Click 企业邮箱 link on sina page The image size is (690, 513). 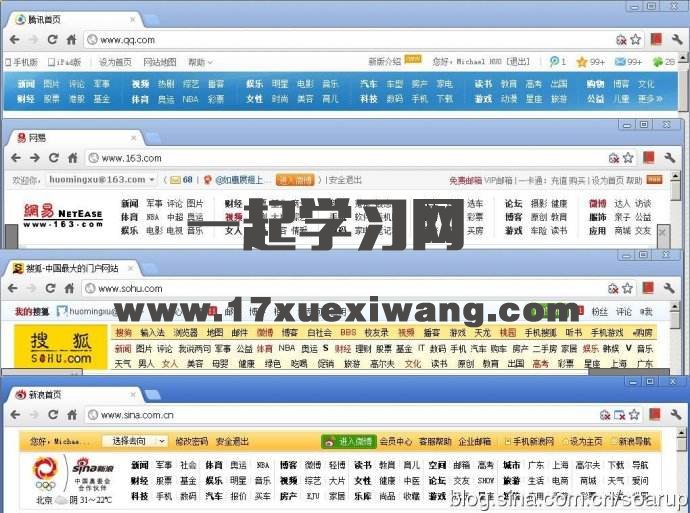click(x=475, y=441)
